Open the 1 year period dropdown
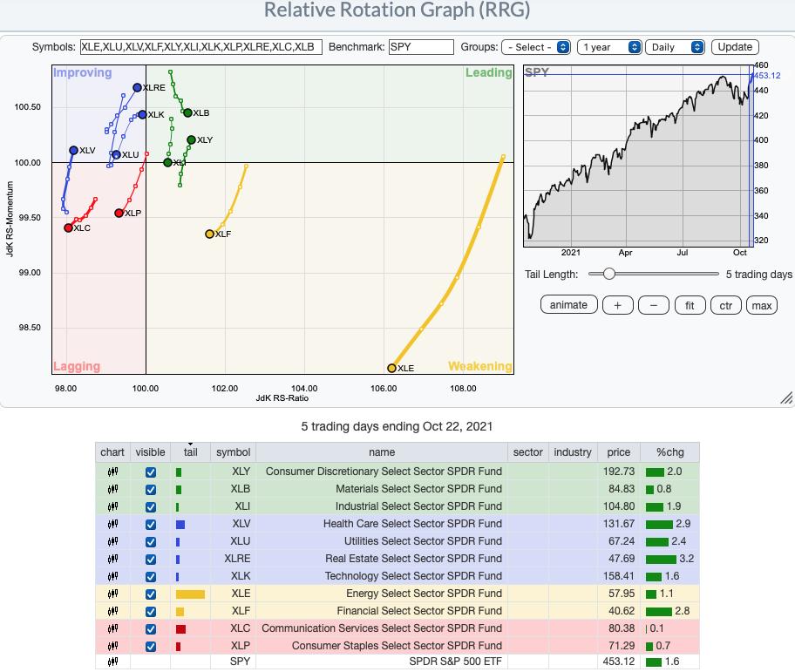Viewport: 795px width, 672px height. 609,47
